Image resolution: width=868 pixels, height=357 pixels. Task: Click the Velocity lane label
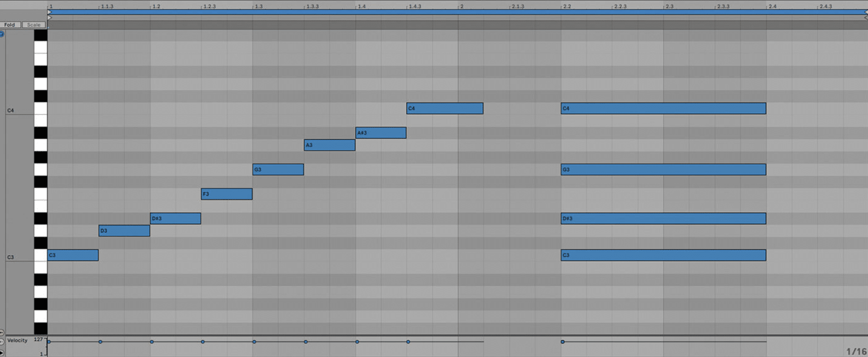click(x=17, y=340)
